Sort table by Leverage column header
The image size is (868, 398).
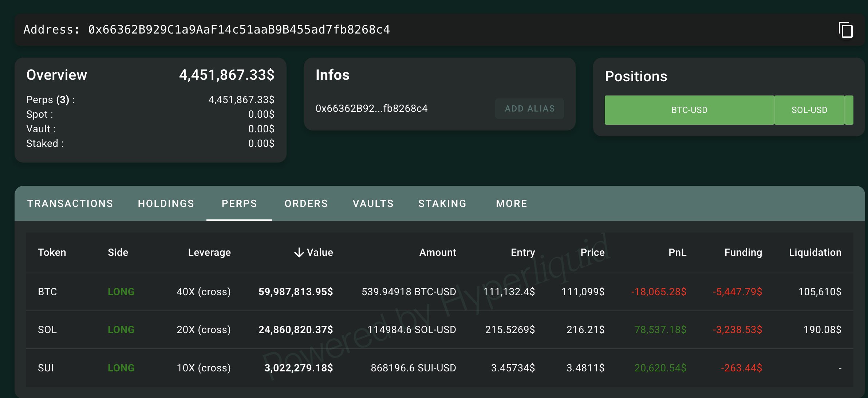pos(209,252)
